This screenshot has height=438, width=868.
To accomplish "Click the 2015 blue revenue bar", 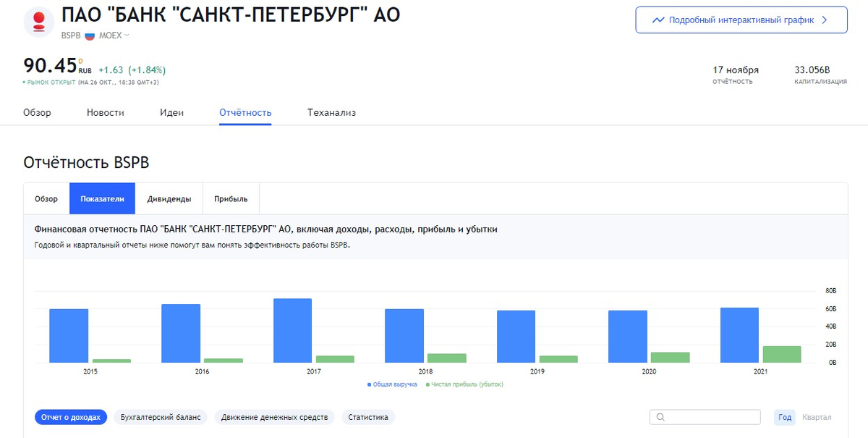I will pyautogui.click(x=69, y=336).
